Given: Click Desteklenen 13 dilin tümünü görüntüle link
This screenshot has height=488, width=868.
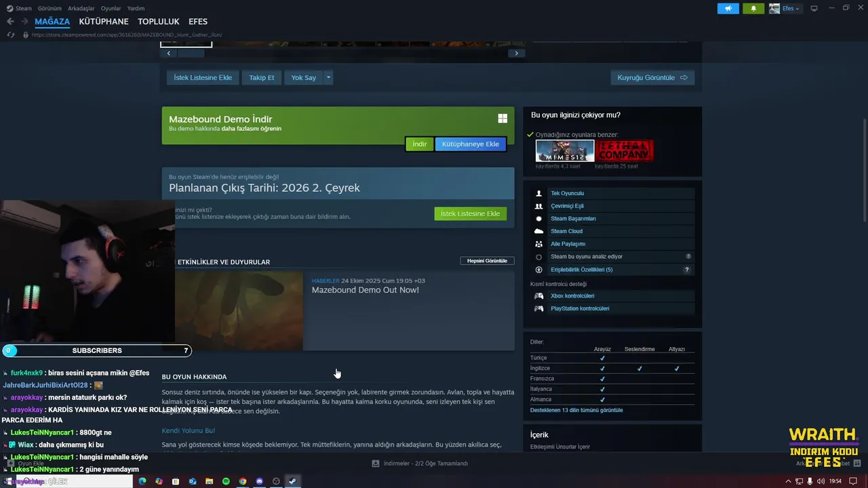Looking at the screenshot, I should [576, 410].
